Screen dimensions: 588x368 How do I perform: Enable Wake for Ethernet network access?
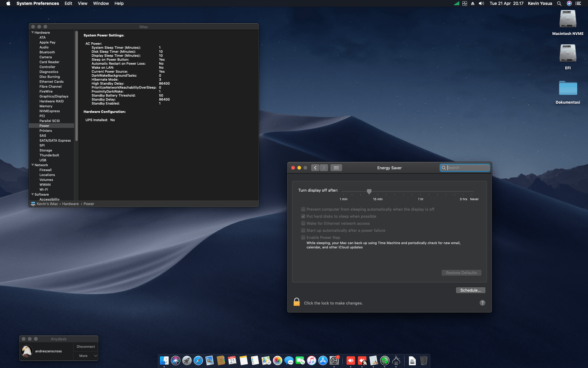303,223
